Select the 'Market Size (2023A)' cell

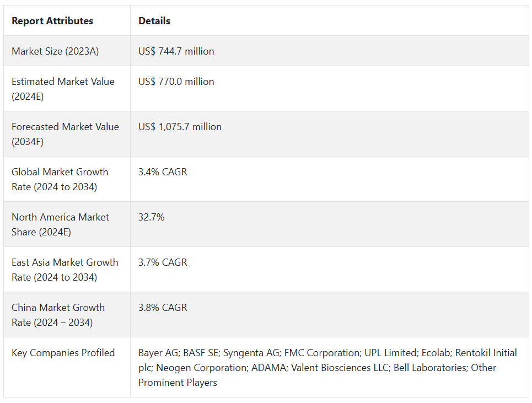click(x=55, y=51)
